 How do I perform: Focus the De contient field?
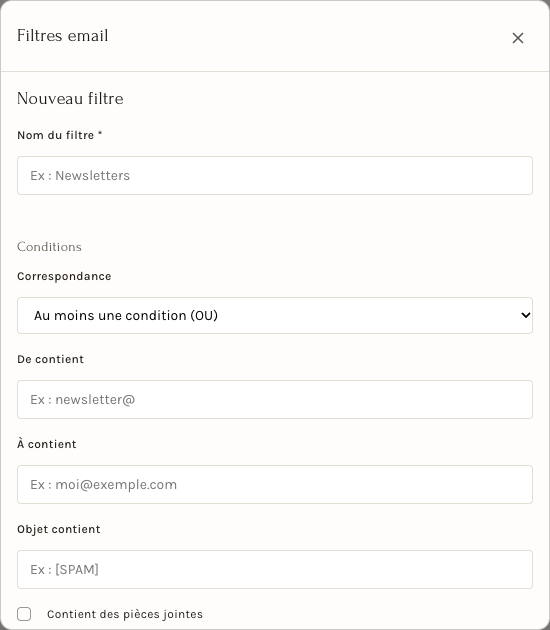click(x=275, y=399)
